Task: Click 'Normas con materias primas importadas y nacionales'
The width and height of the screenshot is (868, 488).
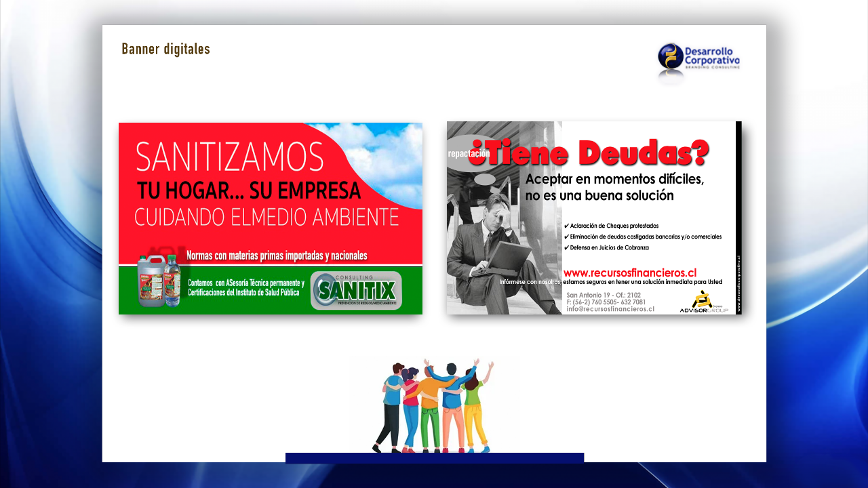Action: point(277,256)
